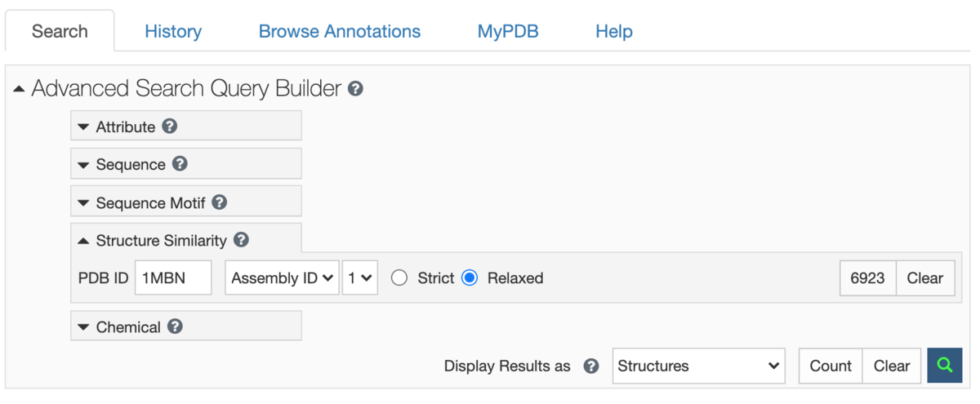Click help icon beside Display Results as

point(591,366)
